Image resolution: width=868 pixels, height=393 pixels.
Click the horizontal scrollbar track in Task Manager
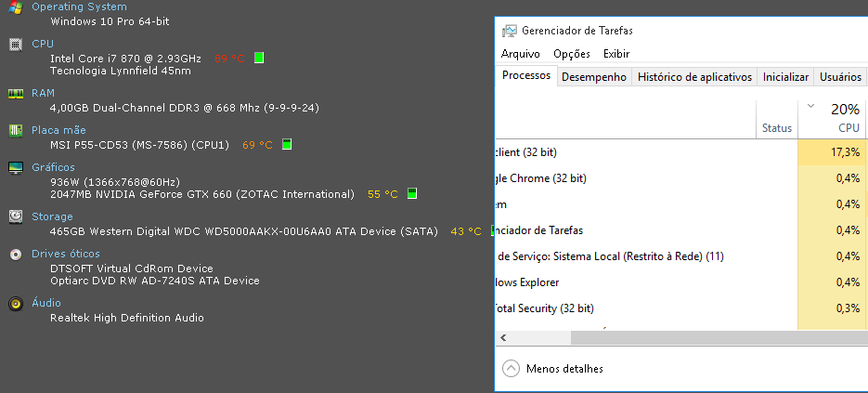coord(719,337)
